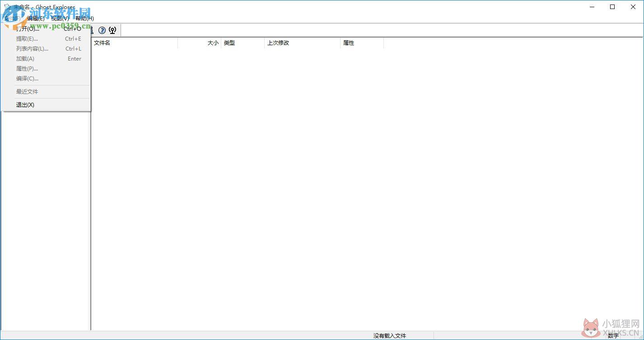644x340 pixels.
Task: Sort by 属性 column header
Action: 362,43
